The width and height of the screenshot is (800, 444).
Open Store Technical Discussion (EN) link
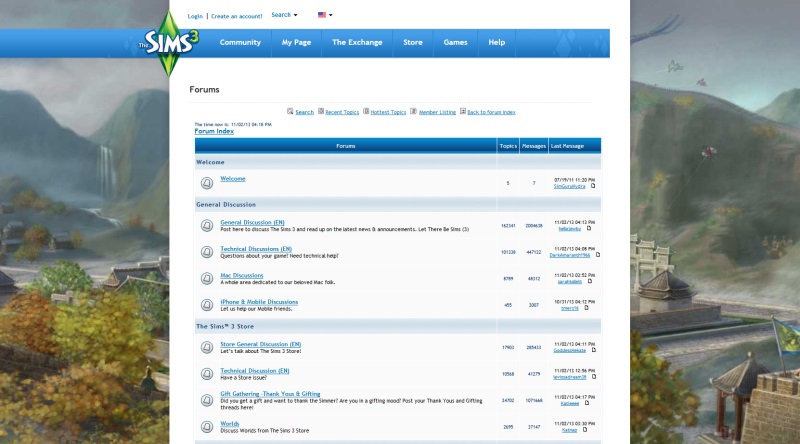click(x=255, y=371)
